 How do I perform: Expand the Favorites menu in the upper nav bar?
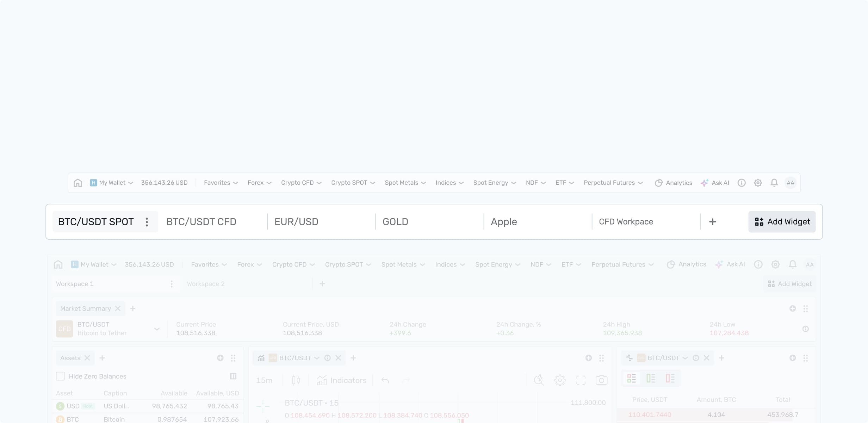221,183
